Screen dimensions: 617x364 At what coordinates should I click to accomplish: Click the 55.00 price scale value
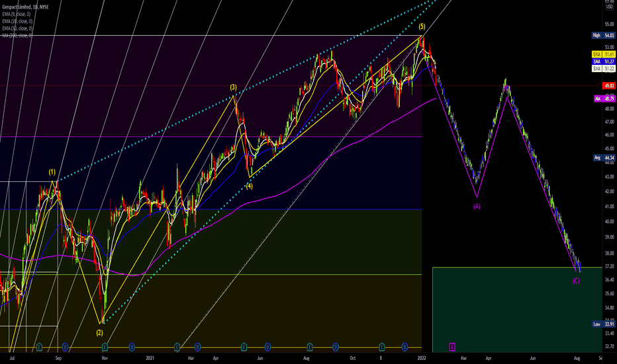[609, 24]
